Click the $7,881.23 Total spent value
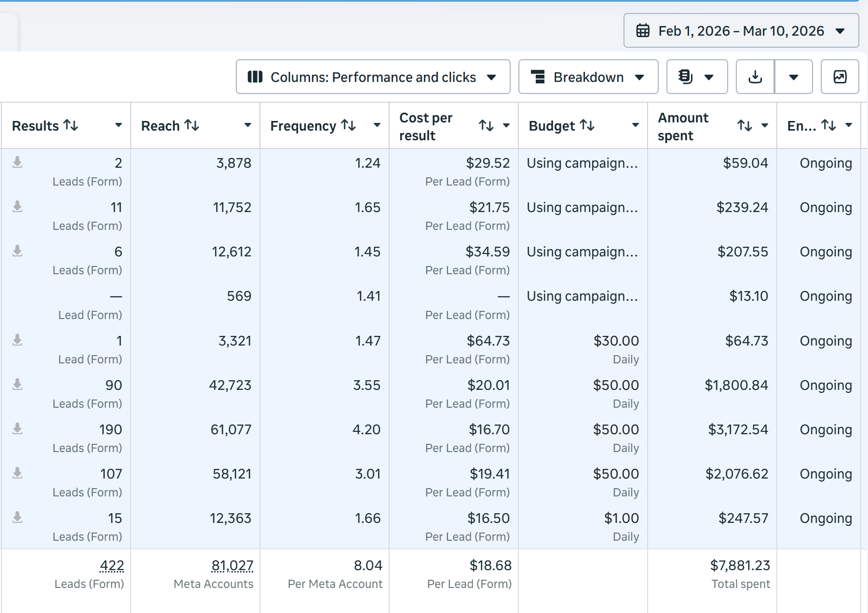868x613 pixels. coord(740,565)
